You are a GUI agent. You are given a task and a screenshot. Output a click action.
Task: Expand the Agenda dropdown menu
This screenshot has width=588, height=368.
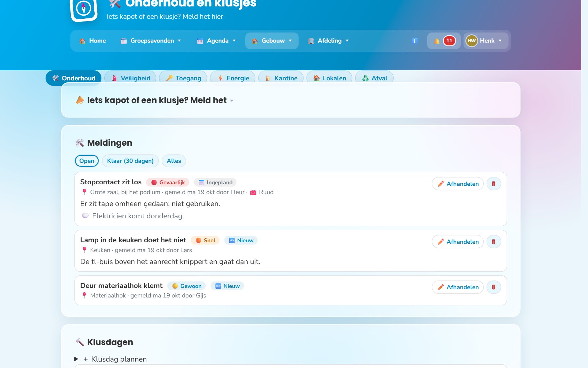[x=217, y=41]
